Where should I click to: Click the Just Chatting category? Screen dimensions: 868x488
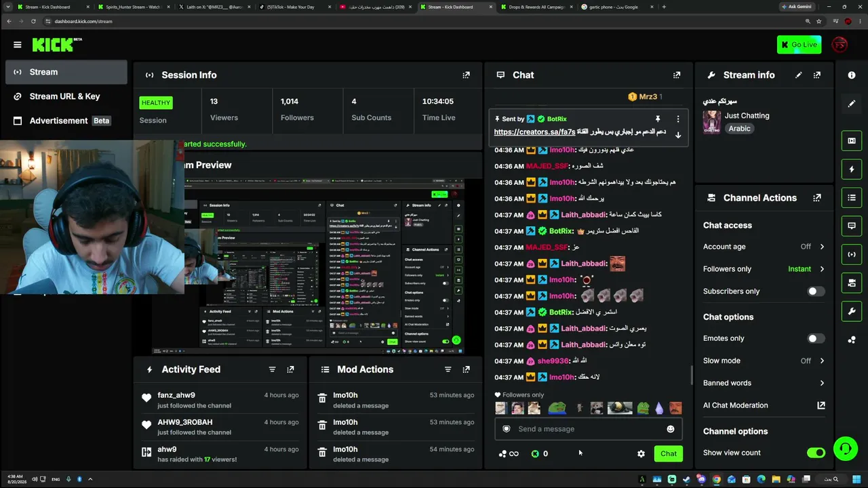coord(747,116)
